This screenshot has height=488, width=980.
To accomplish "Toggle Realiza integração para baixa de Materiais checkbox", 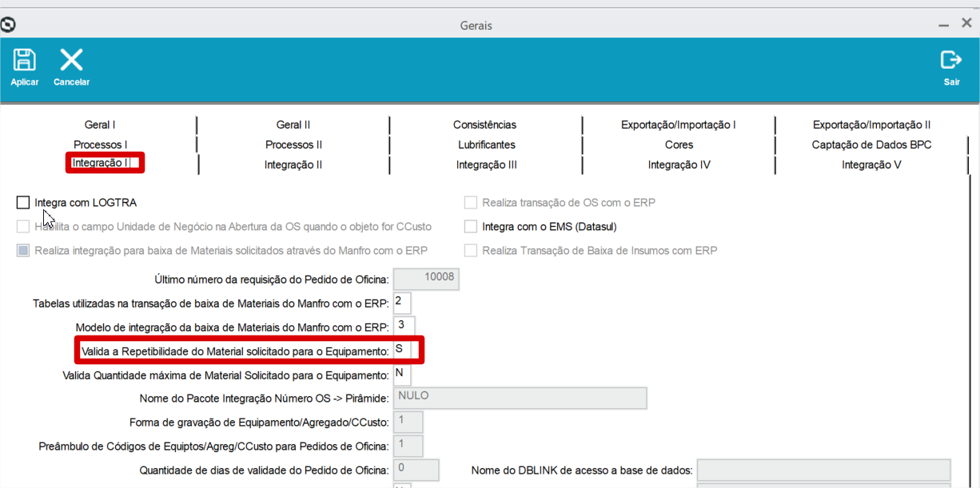I will click(23, 251).
